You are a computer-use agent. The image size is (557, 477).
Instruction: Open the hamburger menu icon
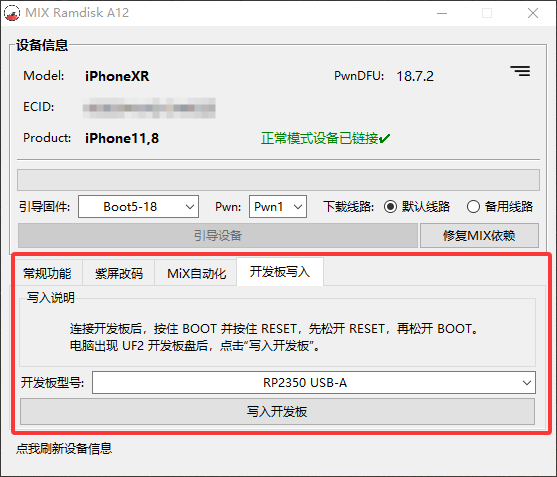(520, 71)
